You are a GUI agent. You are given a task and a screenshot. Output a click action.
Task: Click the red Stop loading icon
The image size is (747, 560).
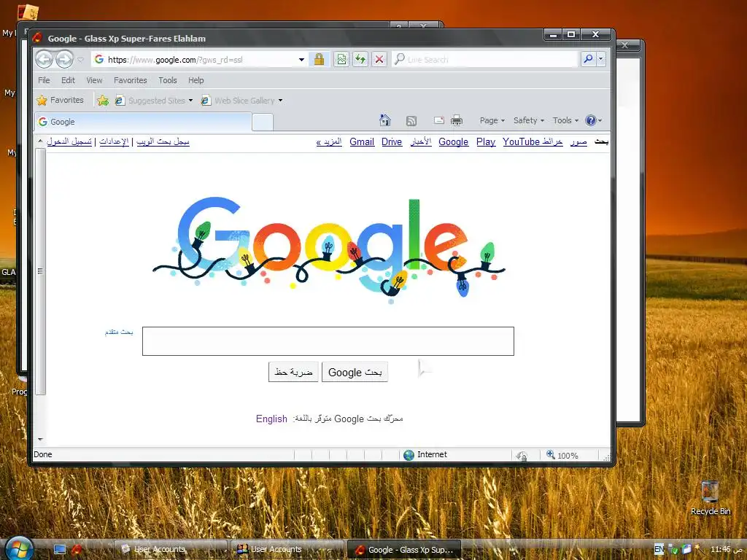[x=379, y=59]
